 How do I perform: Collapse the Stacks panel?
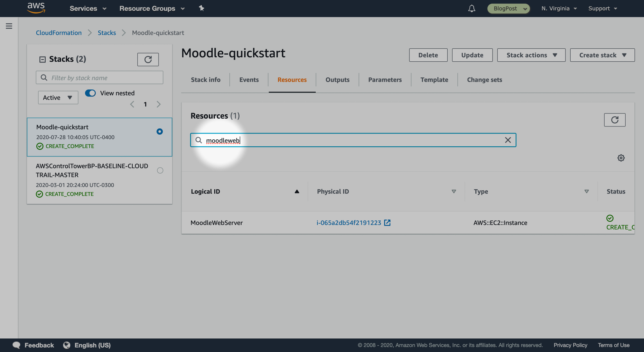[42, 59]
